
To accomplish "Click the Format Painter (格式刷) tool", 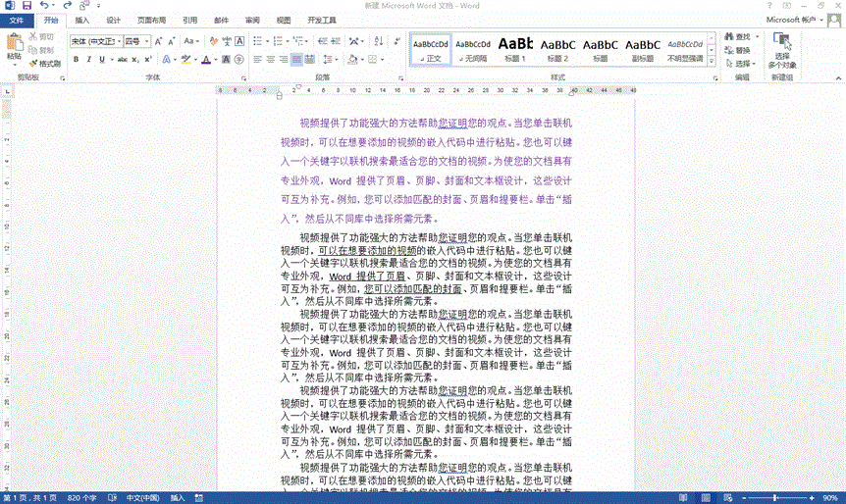I will 44,63.
